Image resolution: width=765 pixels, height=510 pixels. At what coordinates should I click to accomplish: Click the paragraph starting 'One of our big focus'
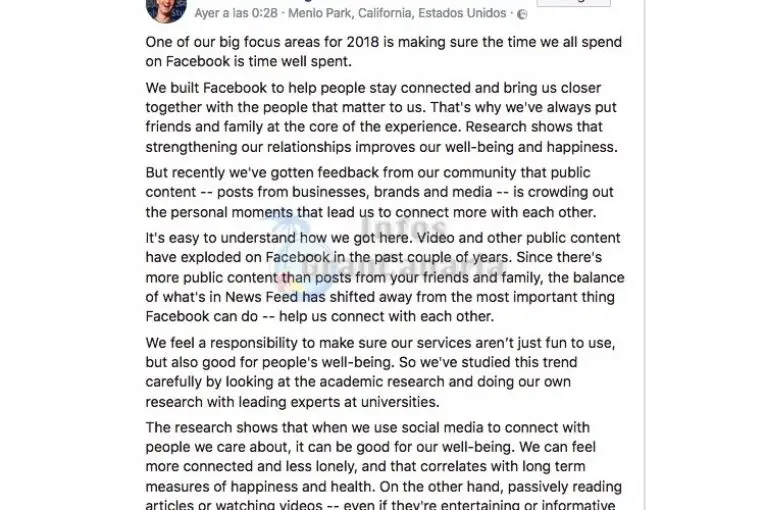pyautogui.click(x=384, y=51)
